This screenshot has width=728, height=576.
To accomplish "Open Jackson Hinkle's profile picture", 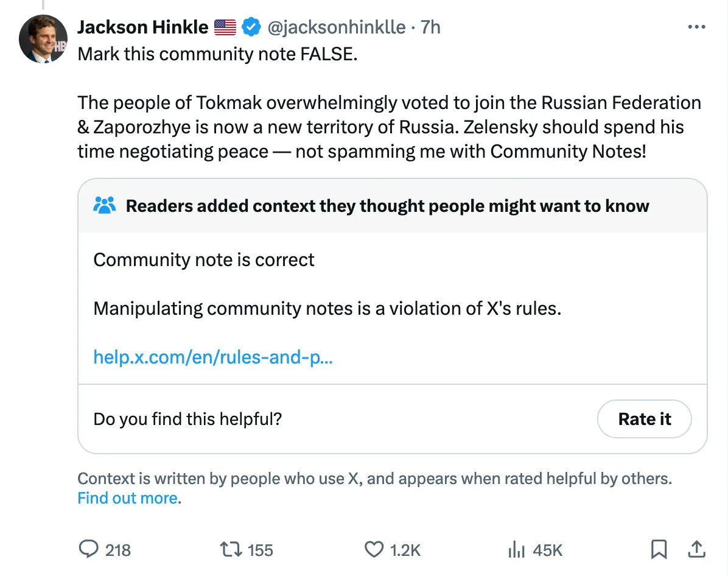I will pos(43,39).
